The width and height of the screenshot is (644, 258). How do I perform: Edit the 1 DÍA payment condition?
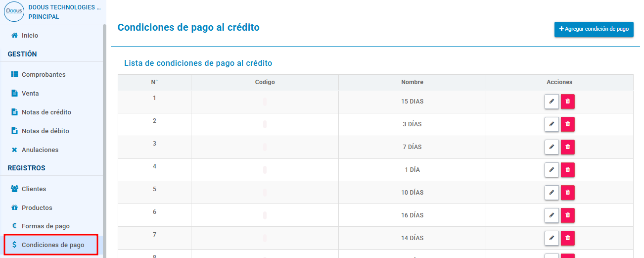[552, 169]
